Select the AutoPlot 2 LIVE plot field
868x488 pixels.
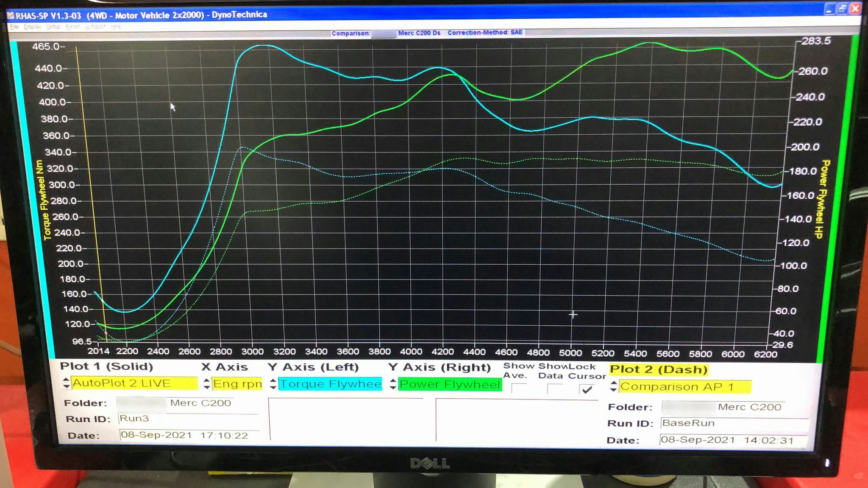134,383
